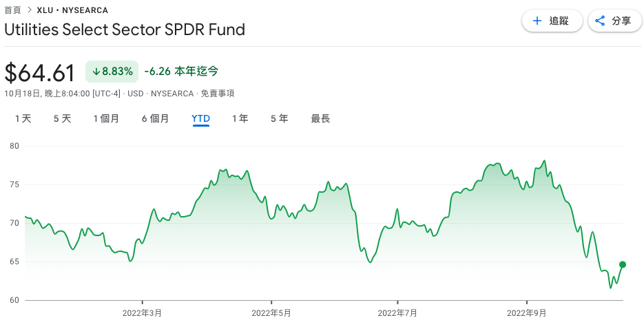Viewport: 644px width, 329px height.
Task: Click the 2022年9月 axis label
Action: pyautogui.click(x=526, y=313)
